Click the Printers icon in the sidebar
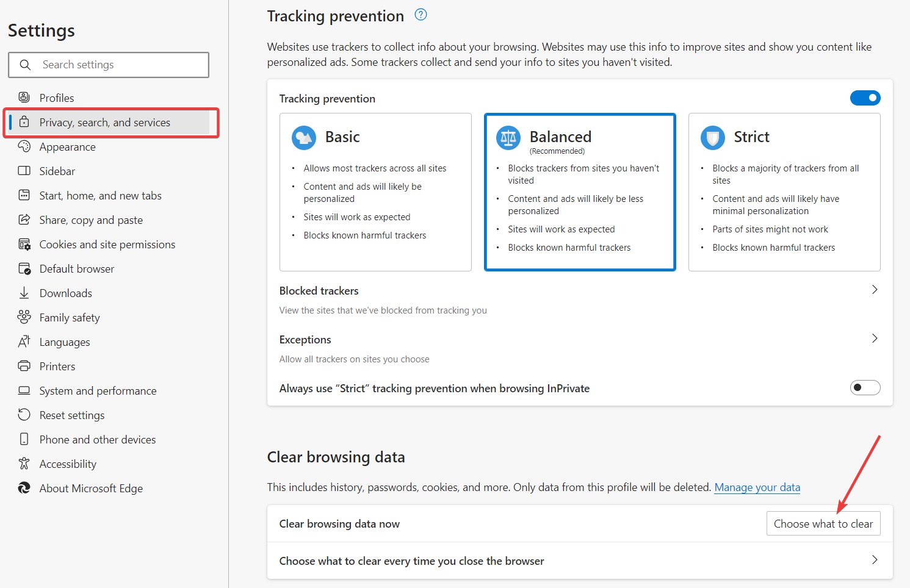Viewport: 910px width, 588px height. [x=24, y=366]
